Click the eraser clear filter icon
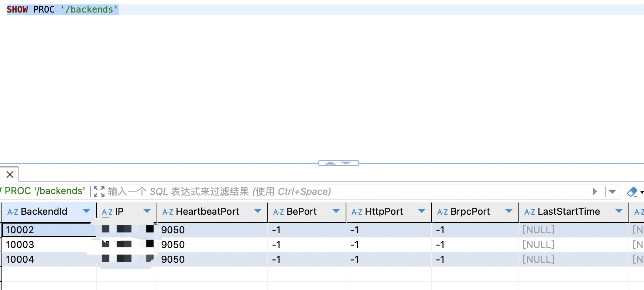 click(x=632, y=192)
